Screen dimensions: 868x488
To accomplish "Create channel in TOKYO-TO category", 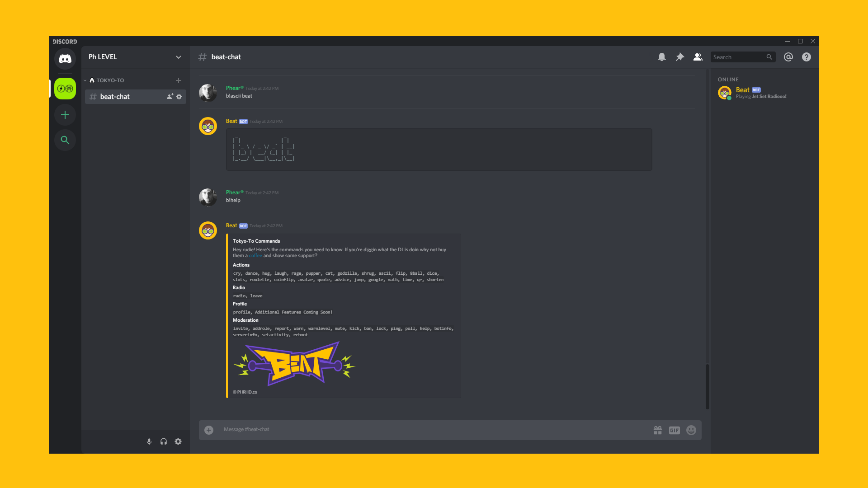I will (x=179, y=80).
